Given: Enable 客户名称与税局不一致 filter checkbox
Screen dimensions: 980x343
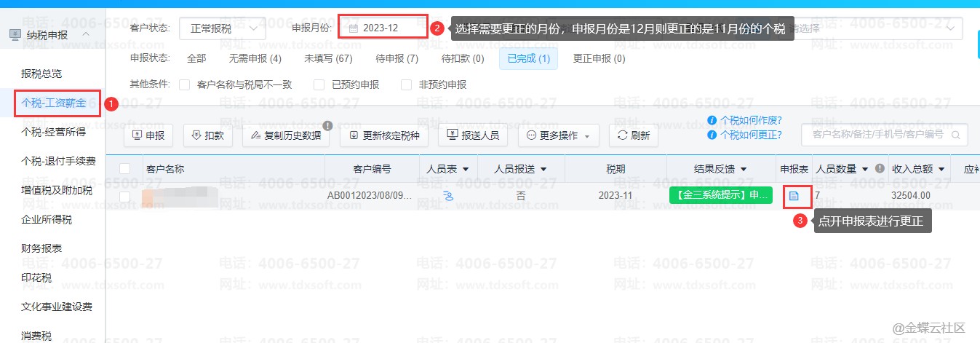Looking at the screenshot, I should [184, 84].
